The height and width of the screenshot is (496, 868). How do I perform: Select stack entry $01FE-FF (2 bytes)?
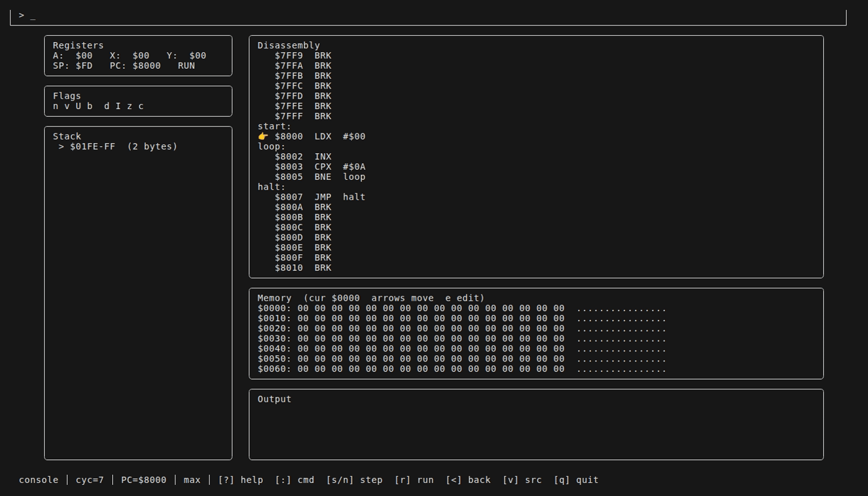tap(118, 146)
